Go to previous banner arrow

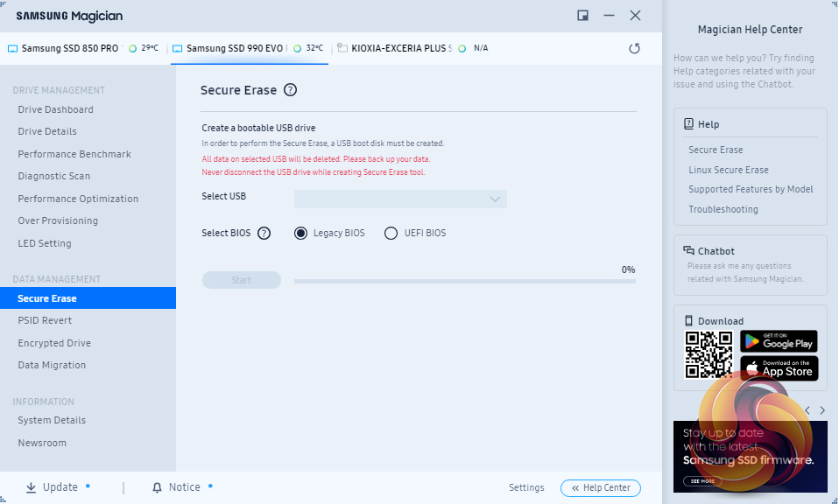[x=807, y=410]
